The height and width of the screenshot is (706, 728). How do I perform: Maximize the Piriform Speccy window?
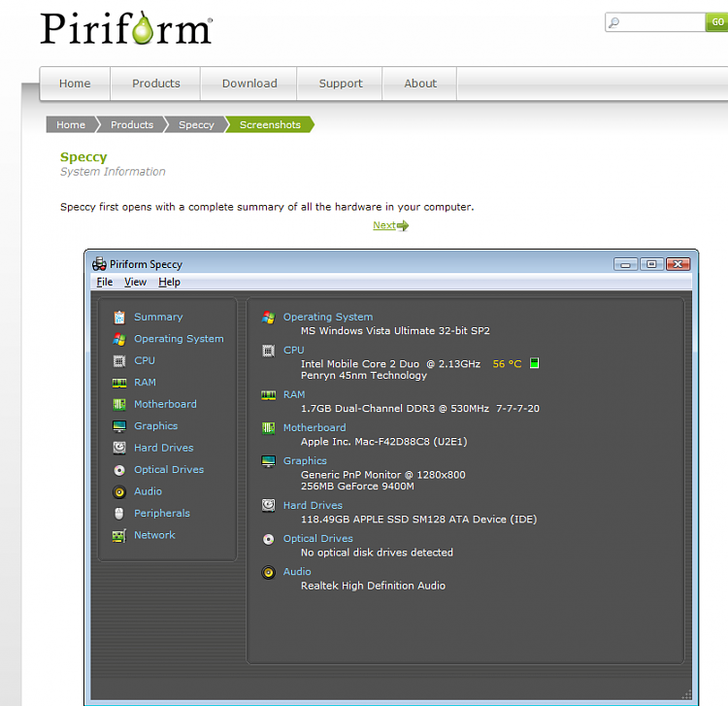click(652, 264)
